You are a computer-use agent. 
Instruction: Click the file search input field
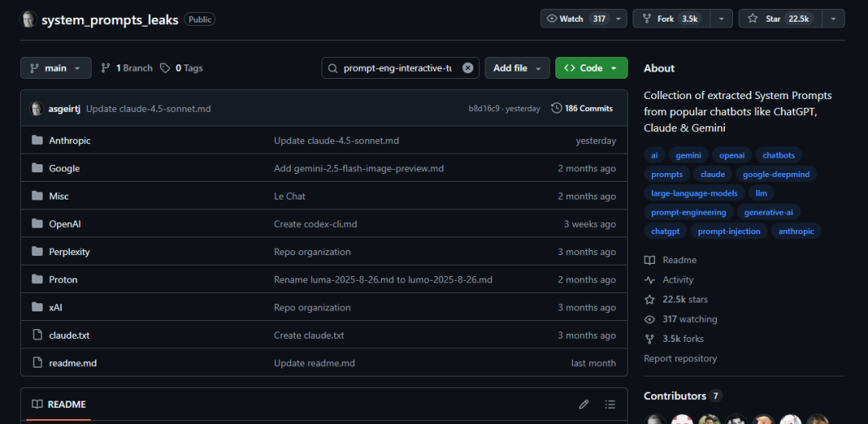click(x=399, y=68)
